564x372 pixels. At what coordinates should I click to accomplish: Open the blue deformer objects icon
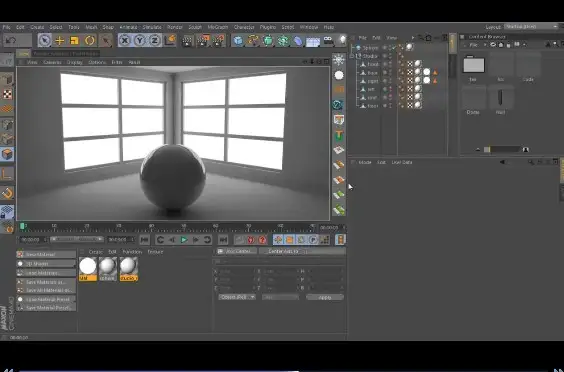tap(298, 41)
